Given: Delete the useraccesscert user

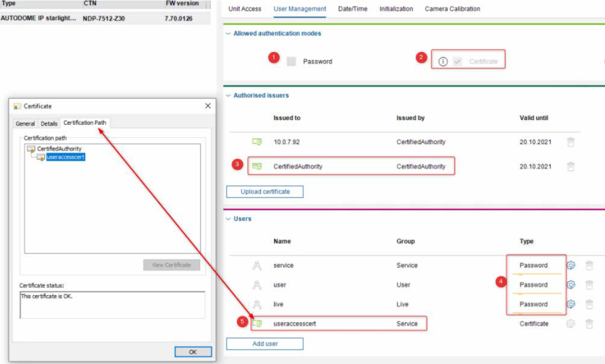Looking at the screenshot, I should pos(589,324).
